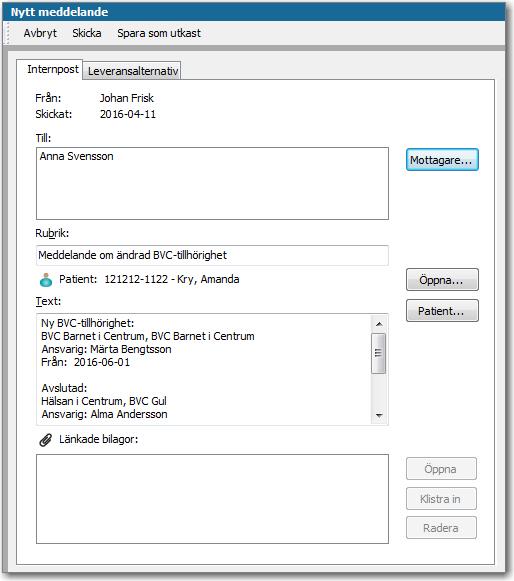This screenshot has height=581, width=514.
Task: Cancel message with Avbryt
Action: coord(40,33)
